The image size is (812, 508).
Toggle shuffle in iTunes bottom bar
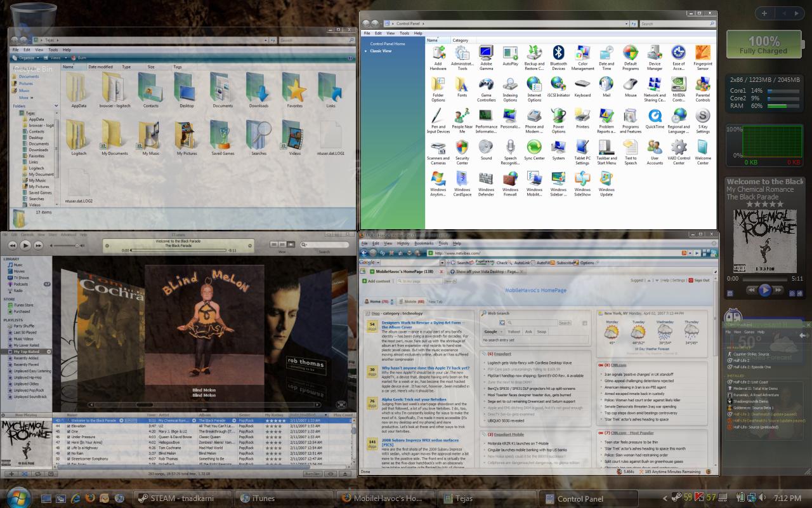(x=25, y=474)
